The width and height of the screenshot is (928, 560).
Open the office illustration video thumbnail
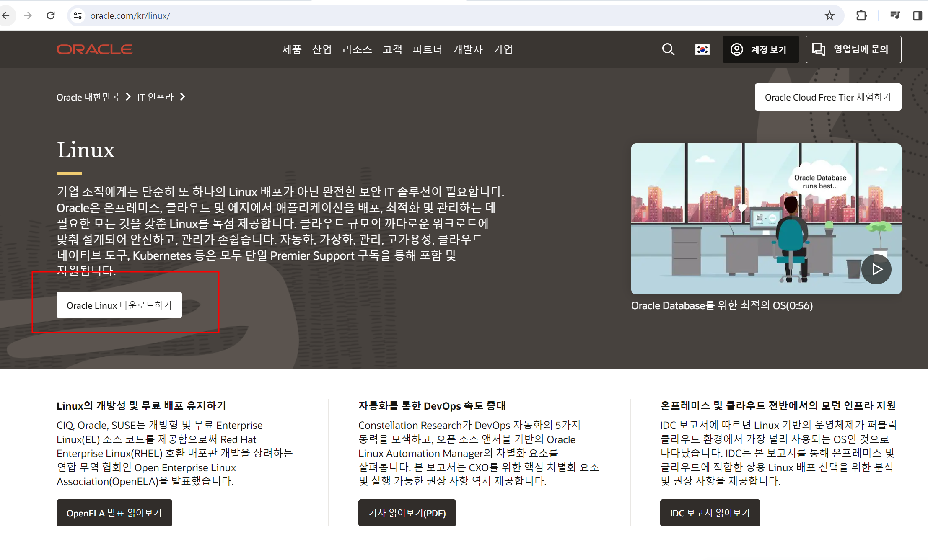pyautogui.click(x=766, y=219)
